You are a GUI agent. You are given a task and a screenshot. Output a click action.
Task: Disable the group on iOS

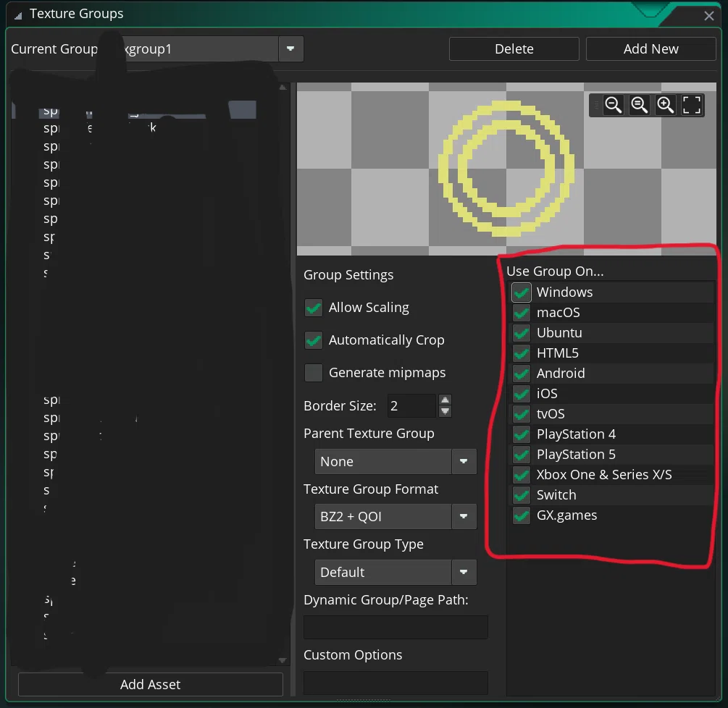pyautogui.click(x=521, y=393)
